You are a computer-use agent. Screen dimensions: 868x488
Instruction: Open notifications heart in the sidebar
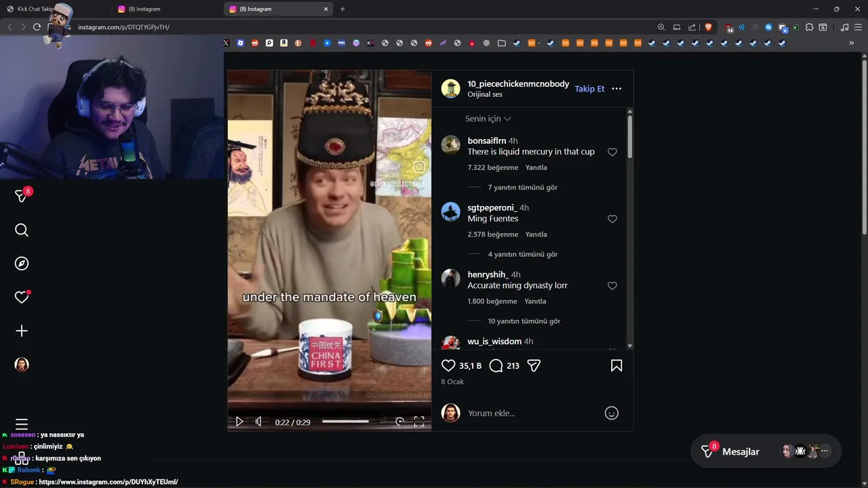point(22,297)
